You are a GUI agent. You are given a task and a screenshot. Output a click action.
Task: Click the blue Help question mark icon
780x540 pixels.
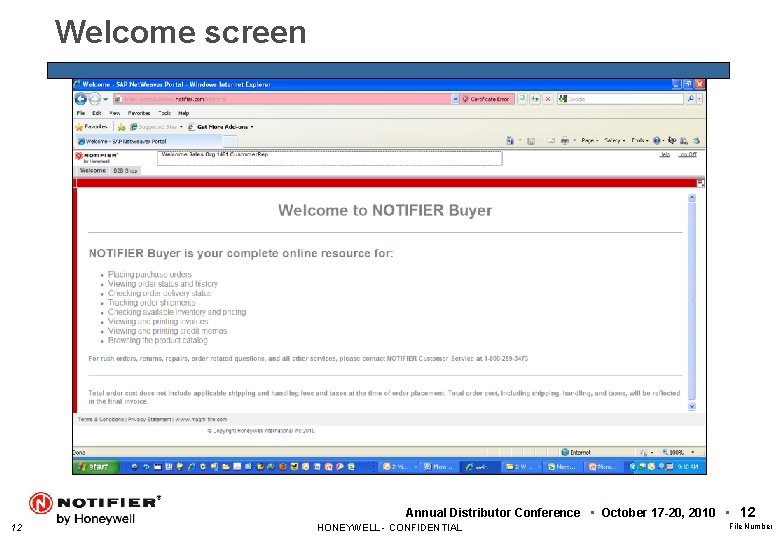(x=657, y=141)
